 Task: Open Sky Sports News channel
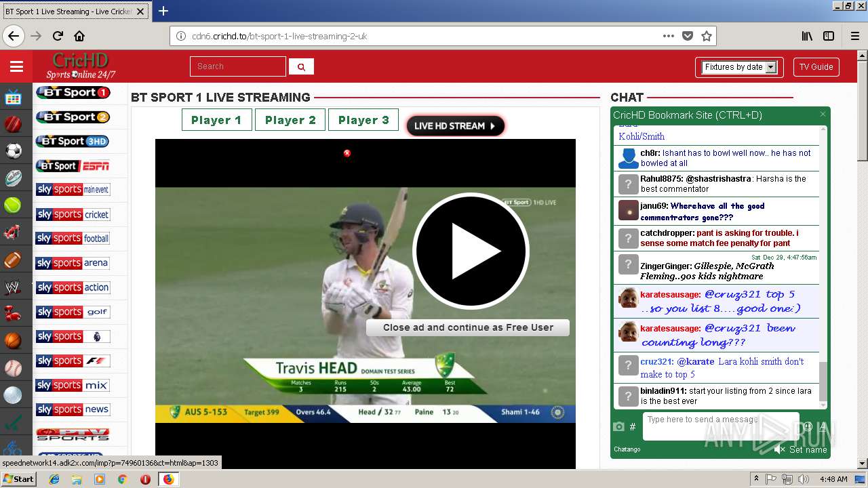tap(73, 409)
